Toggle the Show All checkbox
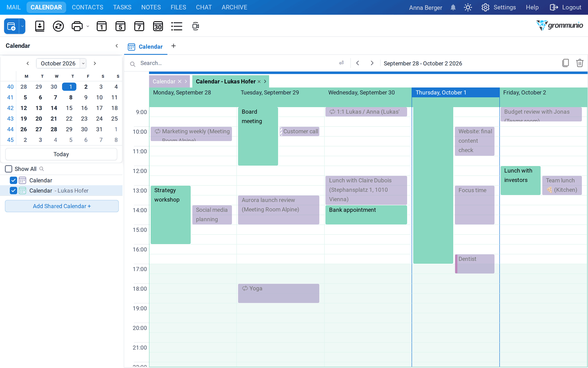Screen dimensions: 588x368 click(x=9, y=169)
